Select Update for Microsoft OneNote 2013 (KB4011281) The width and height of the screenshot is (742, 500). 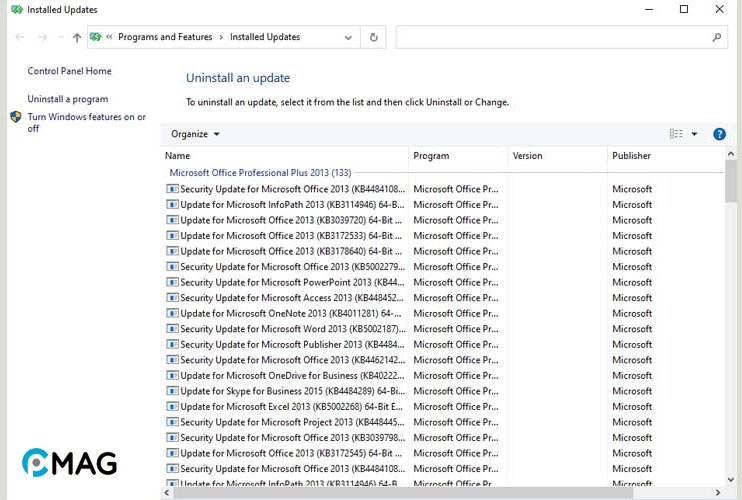[x=291, y=314]
